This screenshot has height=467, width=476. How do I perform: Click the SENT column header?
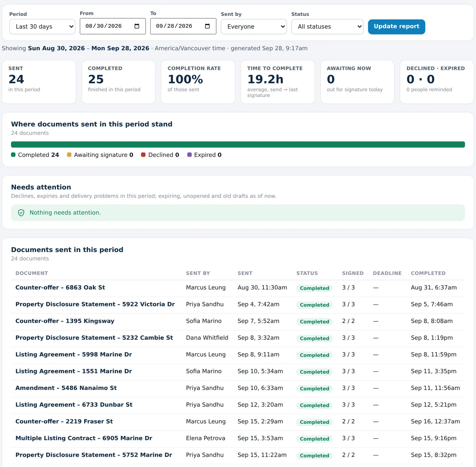245,273
